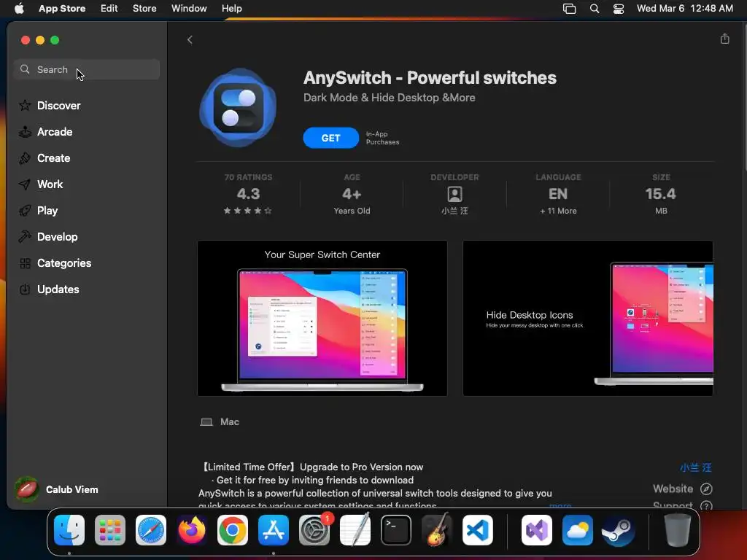Image resolution: width=747 pixels, height=560 pixels.
Task: Open Terminal from the dock
Action: tap(396, 530)
